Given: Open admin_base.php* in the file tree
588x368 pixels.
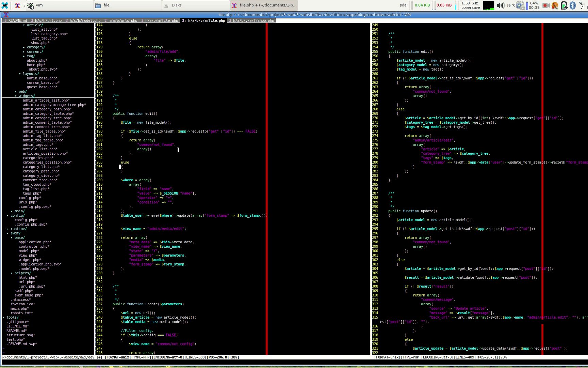Looking at the screenshot, I should (42, 78).
